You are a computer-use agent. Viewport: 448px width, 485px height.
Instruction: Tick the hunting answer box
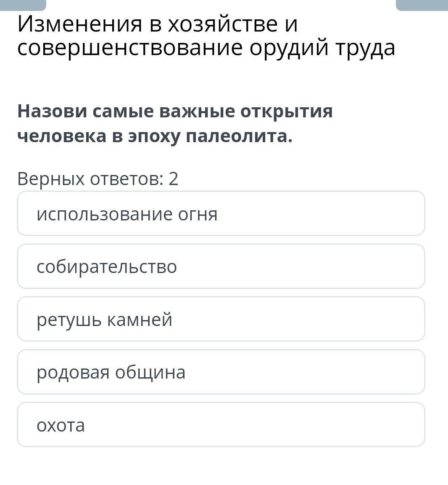pos(221,424)
